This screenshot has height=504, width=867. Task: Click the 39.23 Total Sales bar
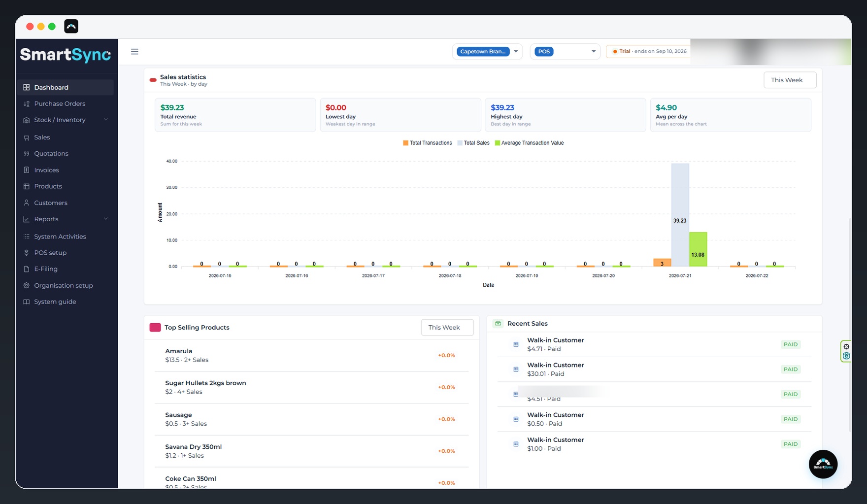pyautogui.click(x=680, y=215)
